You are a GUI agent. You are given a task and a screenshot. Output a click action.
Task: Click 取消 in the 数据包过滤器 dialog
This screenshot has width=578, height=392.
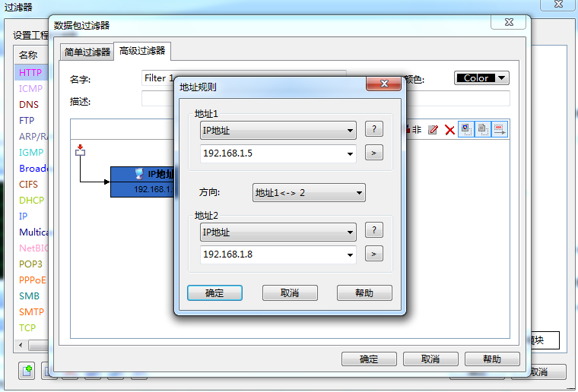pos(430,359)
